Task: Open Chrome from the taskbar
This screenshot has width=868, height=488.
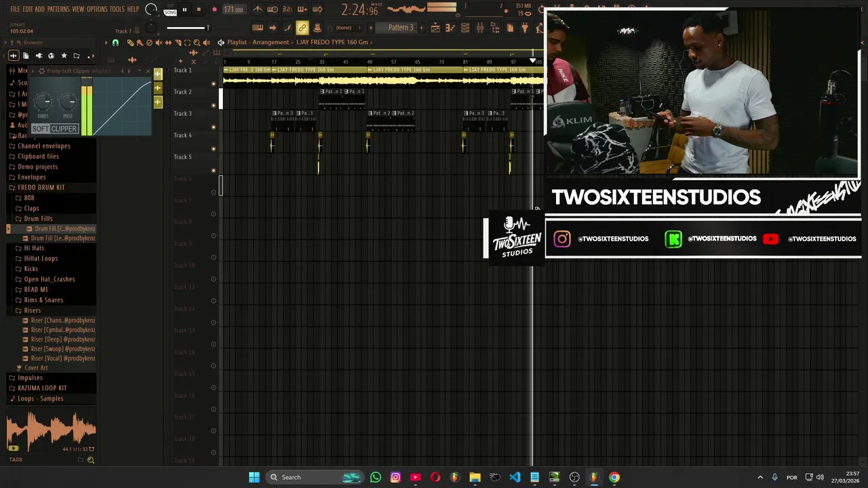Action: (x=614, y=477)
